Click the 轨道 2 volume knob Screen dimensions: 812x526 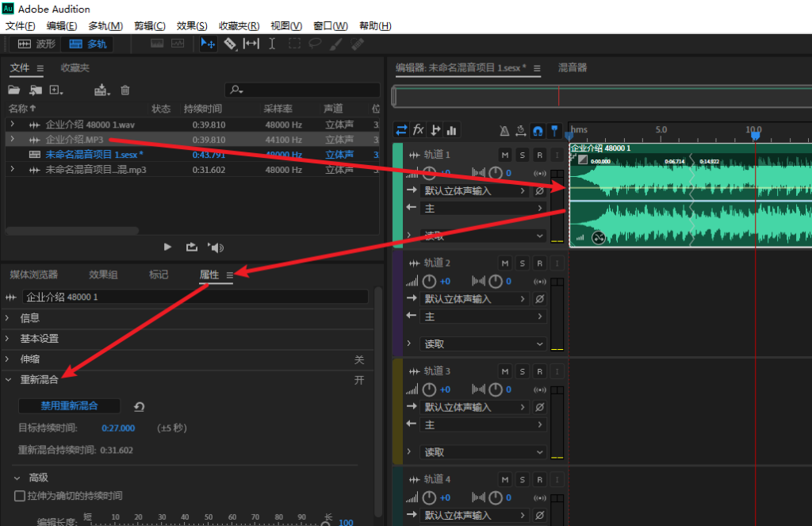430,281
